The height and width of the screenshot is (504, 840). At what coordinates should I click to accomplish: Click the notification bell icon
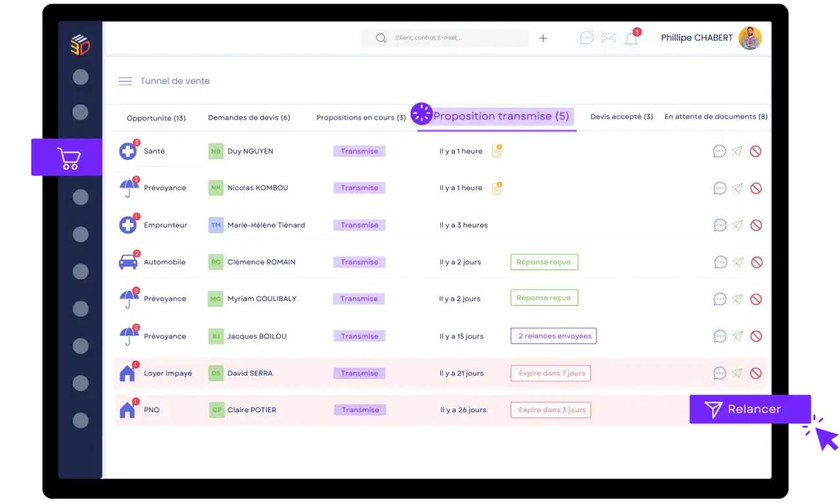point(631,39)
